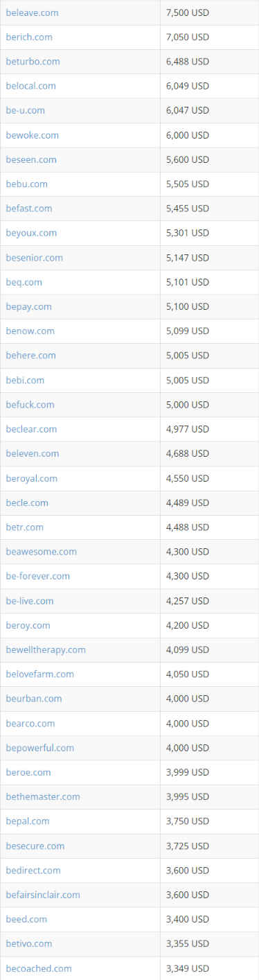259x980 pixels.
Task: Click the beroyal.com link
Action: (31, 478)
